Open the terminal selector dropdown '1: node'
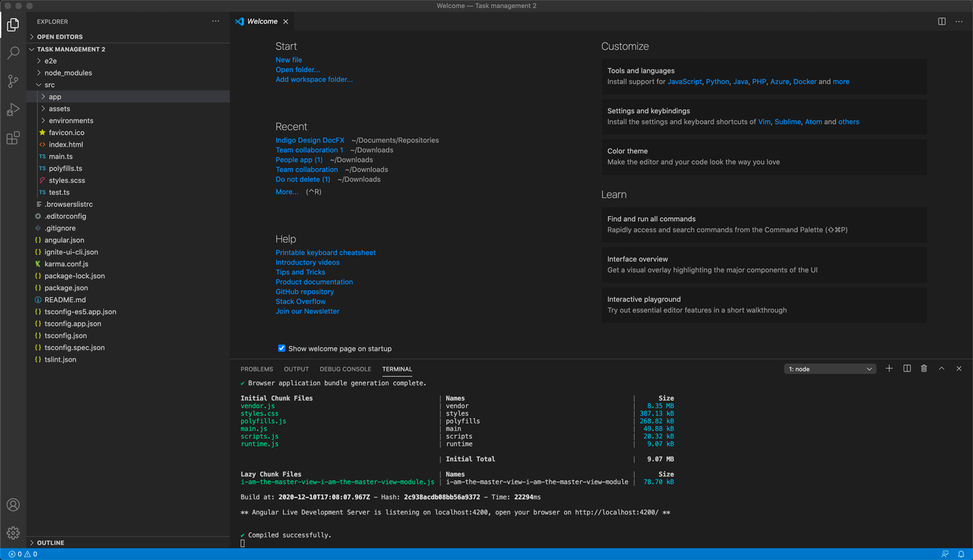This screenshot has height=560, width=973. [830, 369]
